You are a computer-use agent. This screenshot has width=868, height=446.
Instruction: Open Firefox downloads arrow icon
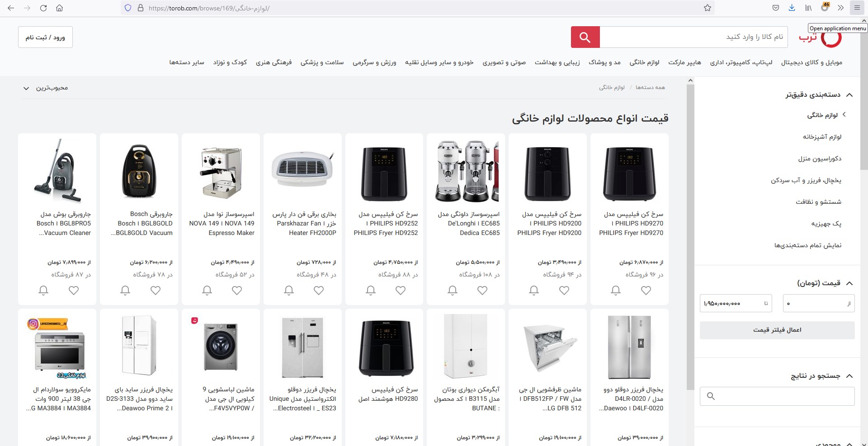click(x=792, y=8)
